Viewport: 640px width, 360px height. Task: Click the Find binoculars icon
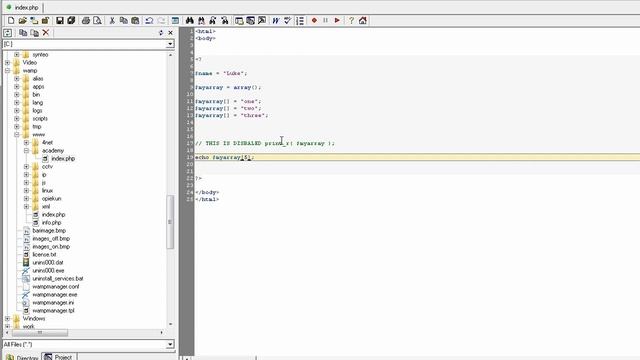pyautogui.click(x=189, y=20)
